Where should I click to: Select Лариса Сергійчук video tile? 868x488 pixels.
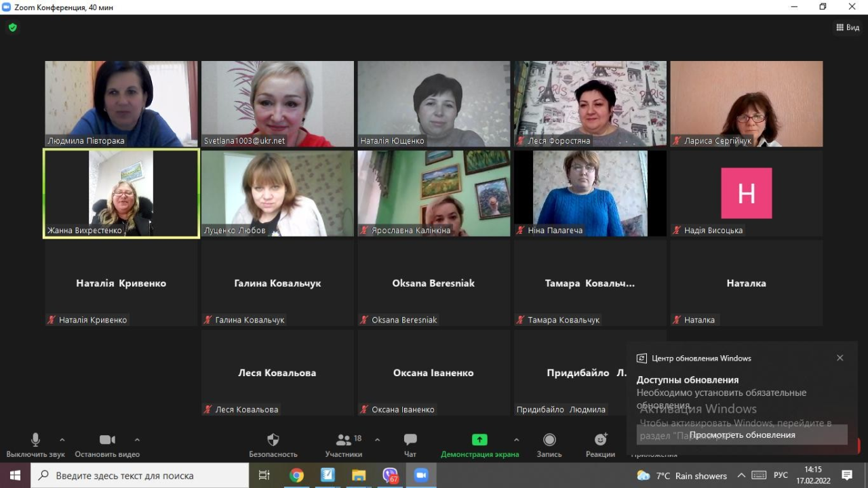click(747, 104)
